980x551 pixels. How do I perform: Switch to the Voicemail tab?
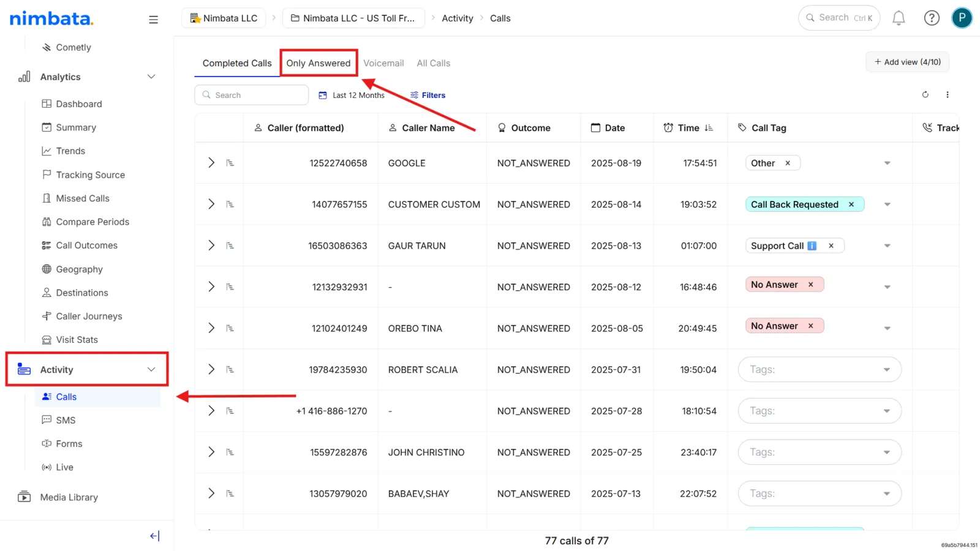(383, 63)
